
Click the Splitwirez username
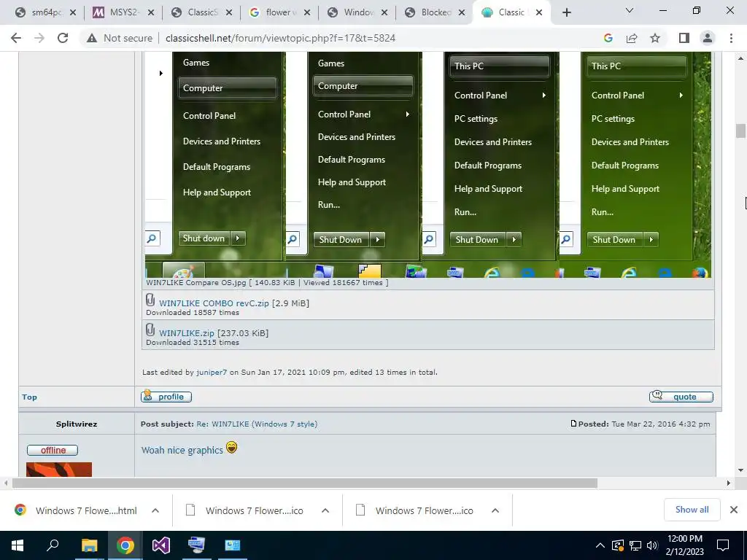tap(77, 424)
